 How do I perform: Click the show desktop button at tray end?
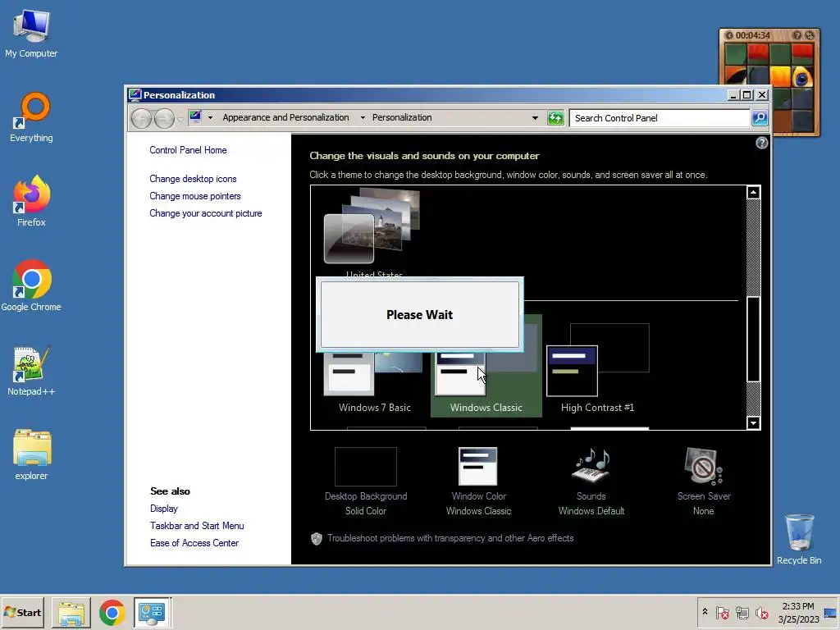point(831,613)
